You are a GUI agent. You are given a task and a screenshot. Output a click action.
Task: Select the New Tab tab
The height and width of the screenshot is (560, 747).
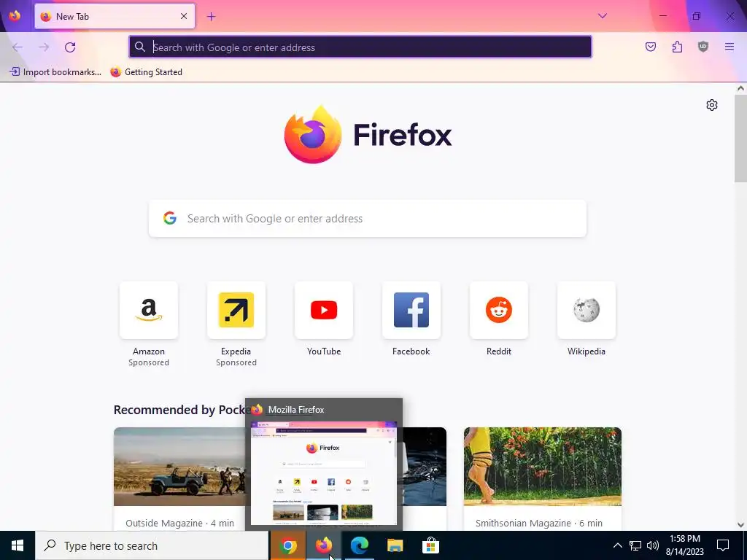pos(115,16)
